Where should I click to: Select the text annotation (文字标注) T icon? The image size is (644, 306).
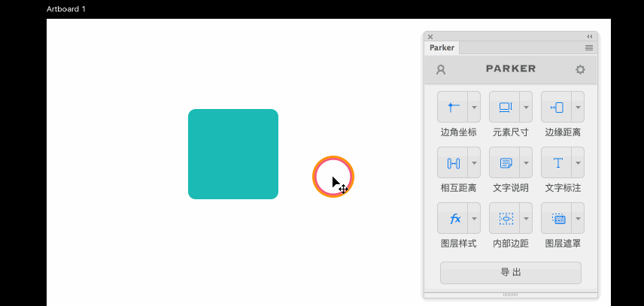[557, 162]
